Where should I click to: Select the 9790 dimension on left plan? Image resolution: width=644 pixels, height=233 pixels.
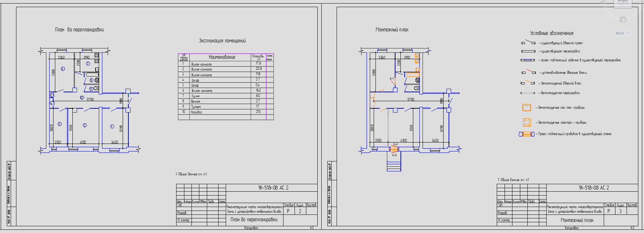click(90, 99)
